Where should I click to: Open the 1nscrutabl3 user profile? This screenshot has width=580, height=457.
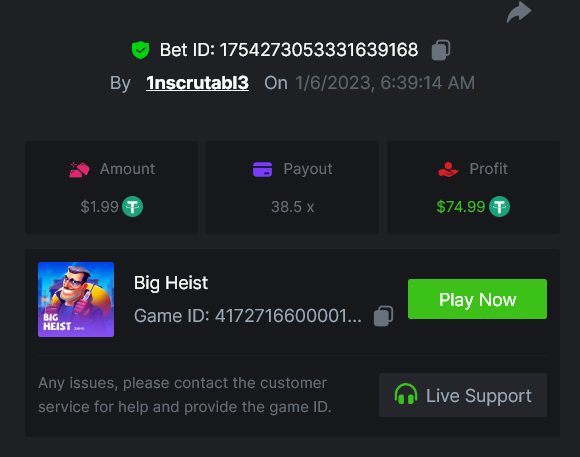198,83
